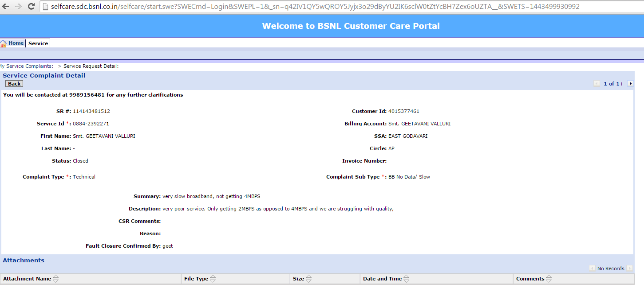Reload the page with the refresh icon

[x=31, y=7]
